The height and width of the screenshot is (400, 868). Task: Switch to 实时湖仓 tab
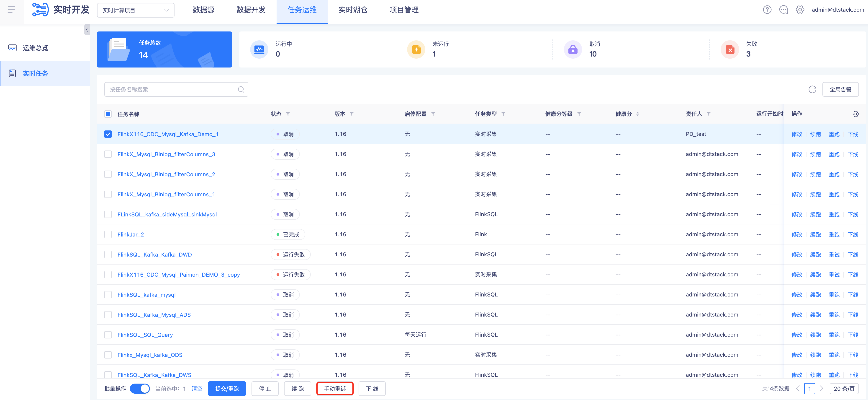[x=353, y=10]
